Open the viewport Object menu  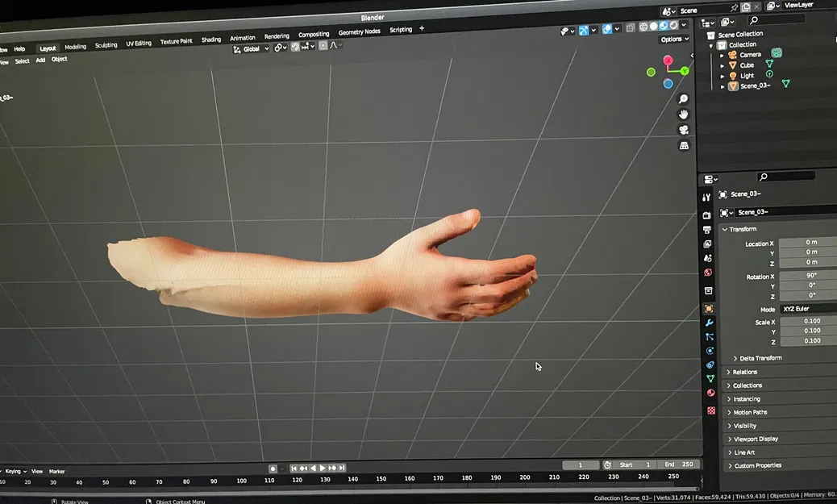pyautogui.click(x=59, y=59)
